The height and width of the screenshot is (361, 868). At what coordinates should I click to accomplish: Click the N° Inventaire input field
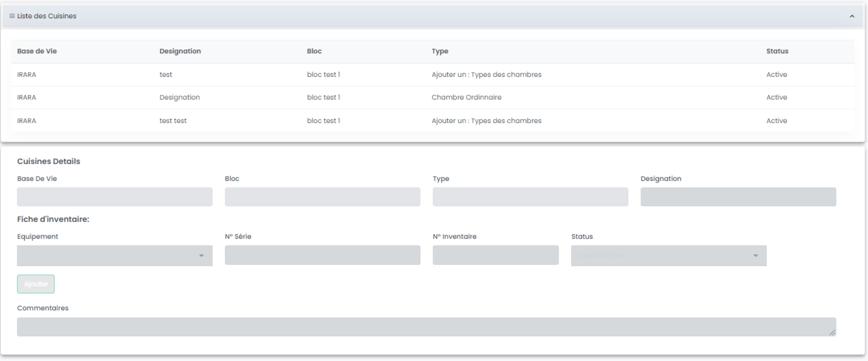[495, 255]
